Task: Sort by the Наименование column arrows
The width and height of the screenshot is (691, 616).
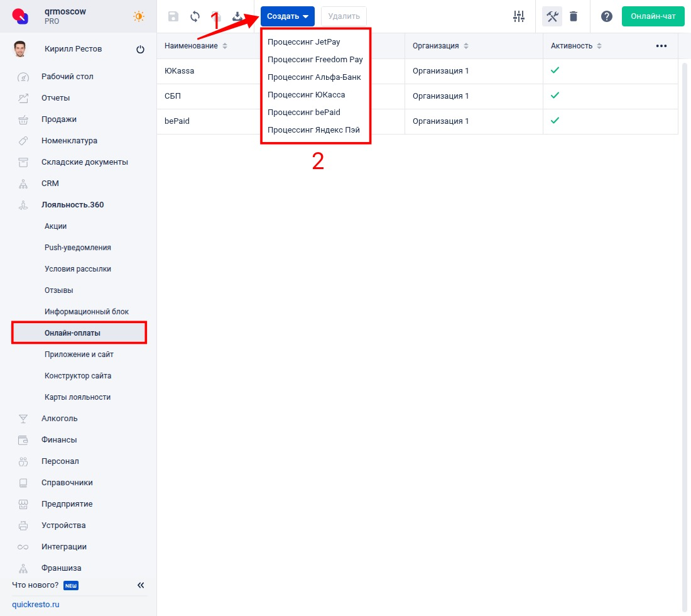Action: coord(225,46)
